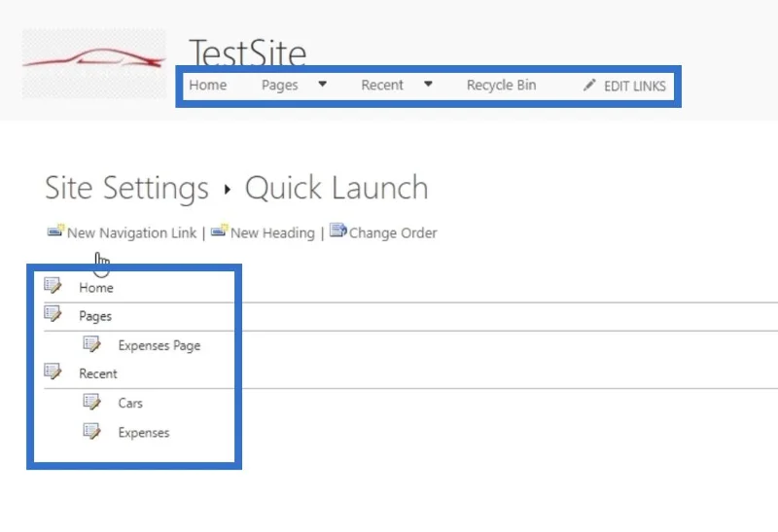Select the Recent heading in Quick Launch list

[x=98, y=373]
